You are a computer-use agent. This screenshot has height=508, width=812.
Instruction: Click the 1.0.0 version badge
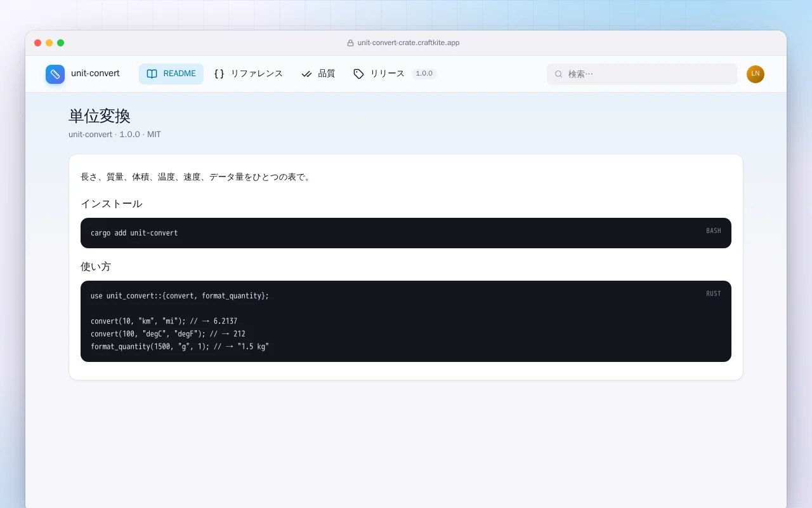[x=424, y=74]
